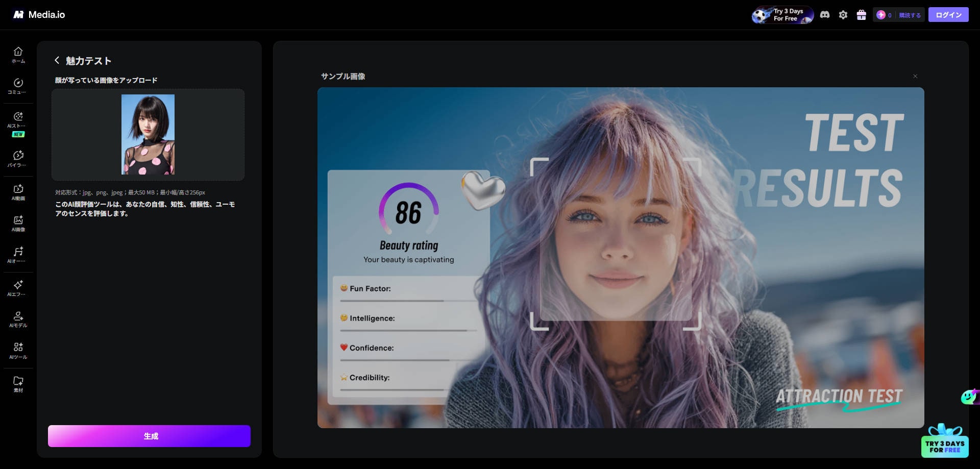980x469 pixels.
Task: Close the サンプル画像 preview panel
Action: point(915,76)
